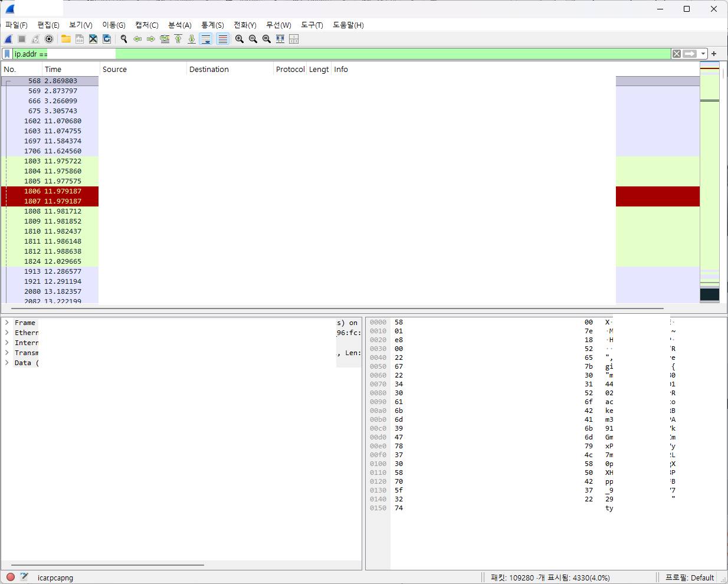Click the resize columns icon

tap(280, 39)
